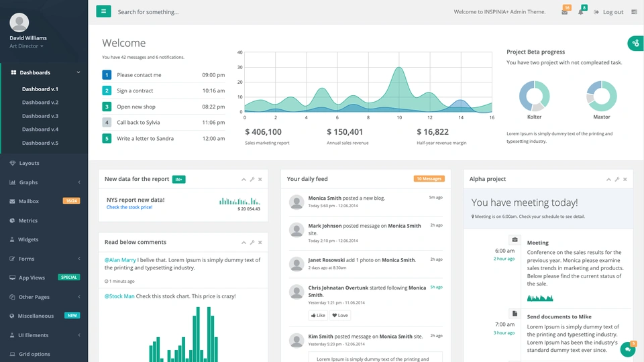Open Mailbox in the sidebar
Viewport: 644px width, 362px height.
[29, 201]
